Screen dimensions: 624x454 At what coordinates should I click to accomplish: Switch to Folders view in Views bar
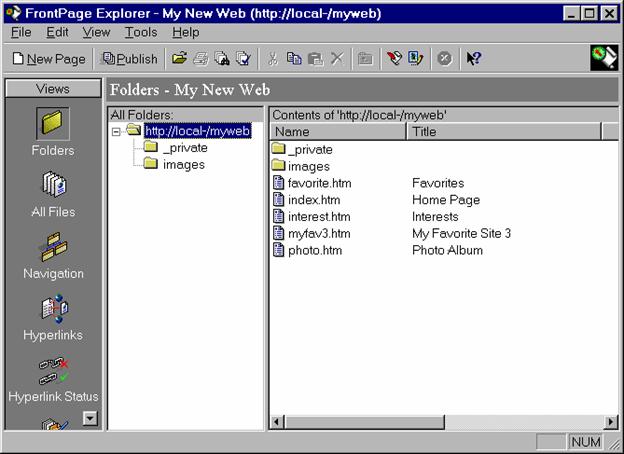pos(53,131)
